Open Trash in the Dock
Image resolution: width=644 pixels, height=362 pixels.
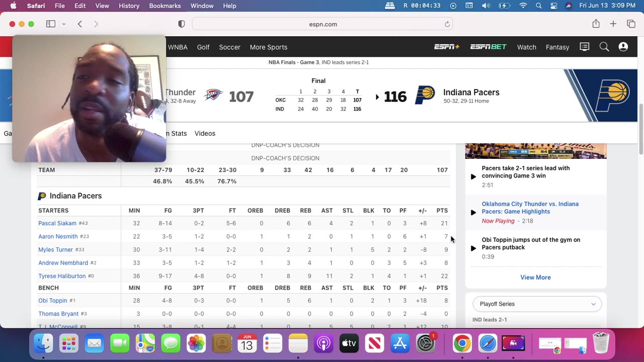coord(601,343)
